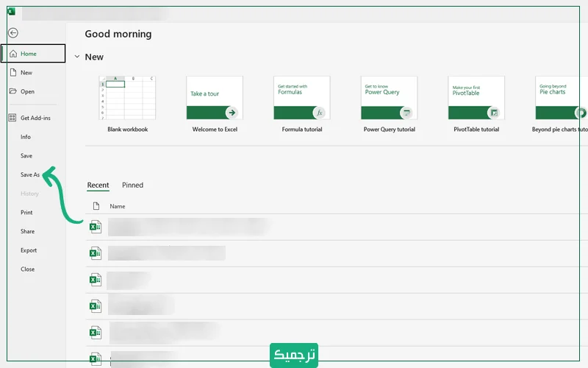Open the third recent Excel file icon
588x368 pixels.
click(x=96, y=280)
